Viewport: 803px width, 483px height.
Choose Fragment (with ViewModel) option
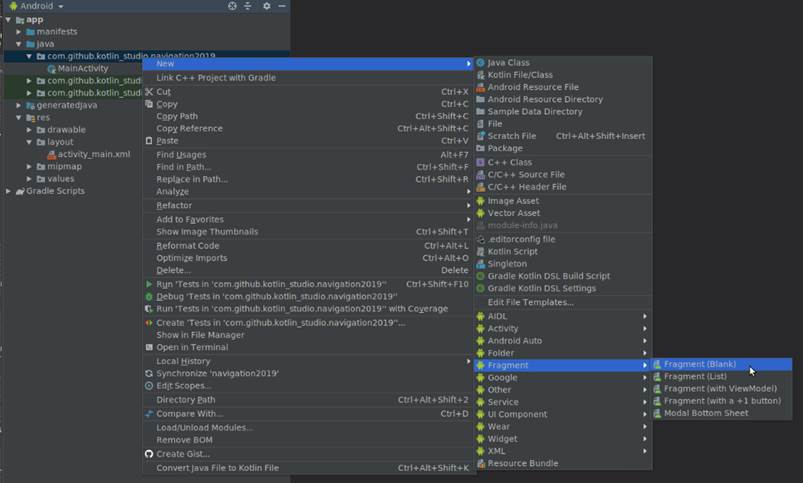pyautogui.click(x=722, y=389)
